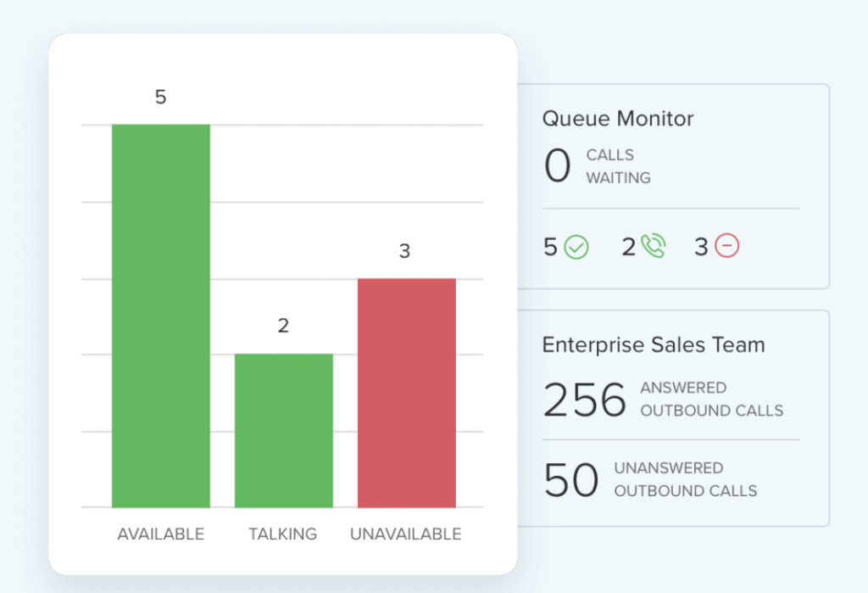
Task: Click the 256 answered calls number
Action: tap(585, 400)
